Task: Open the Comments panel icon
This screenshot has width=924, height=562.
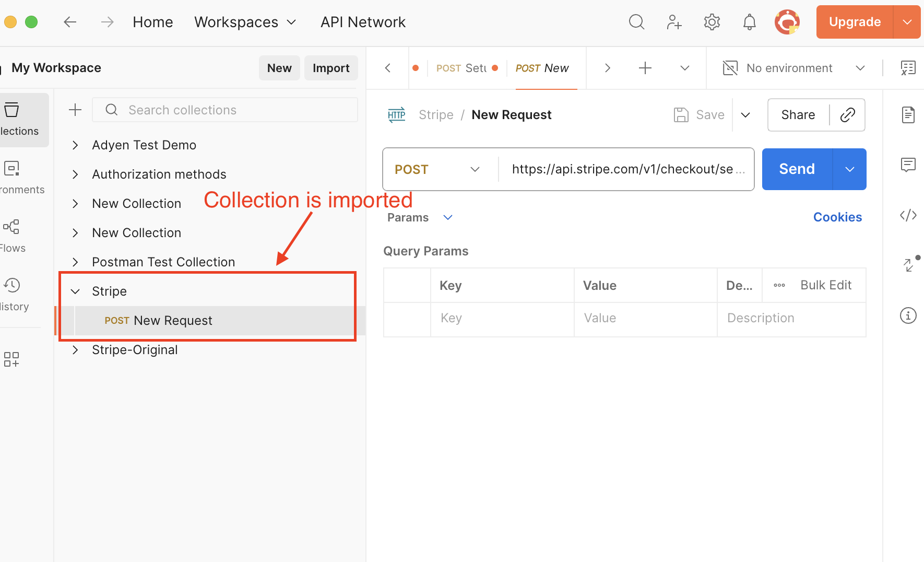Action: pos(908,165)
